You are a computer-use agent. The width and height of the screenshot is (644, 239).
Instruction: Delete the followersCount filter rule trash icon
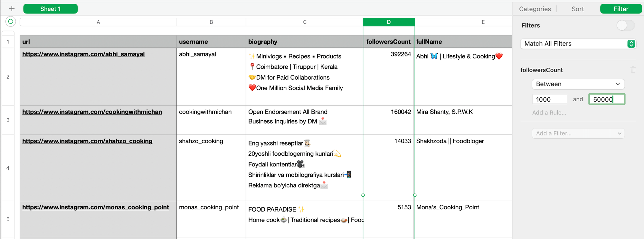[x=633, y=70]
